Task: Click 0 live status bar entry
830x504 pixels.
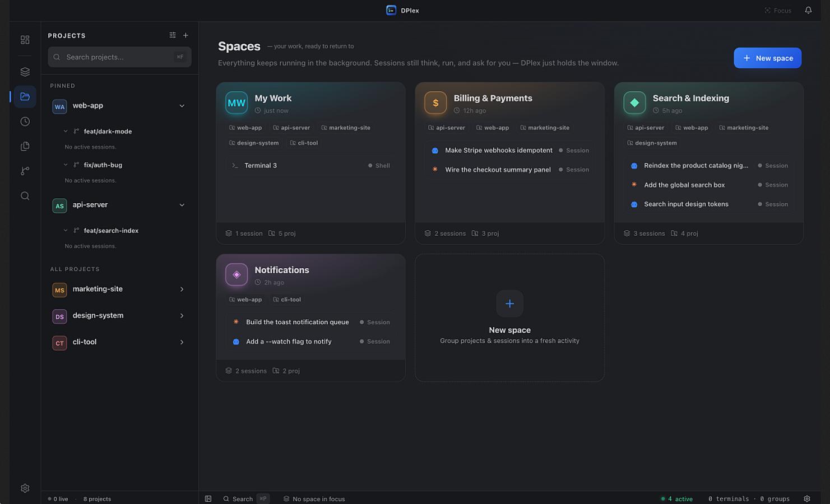Action: (58, 498)
